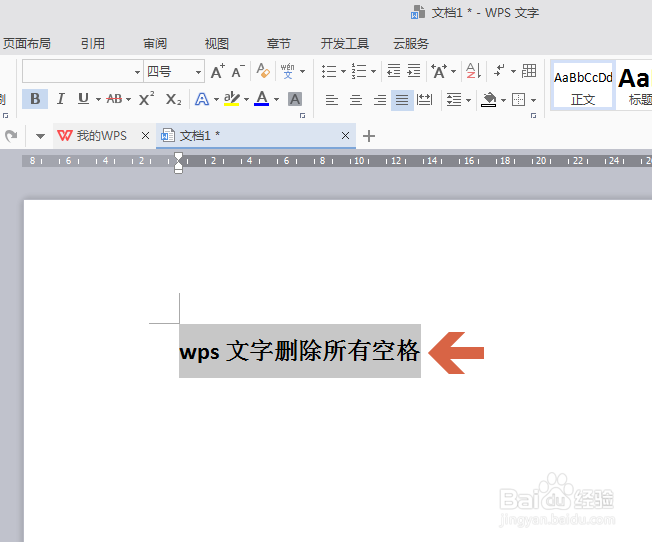
Task: Expand highlight color dropdown arrow
Action: point(246,99)
